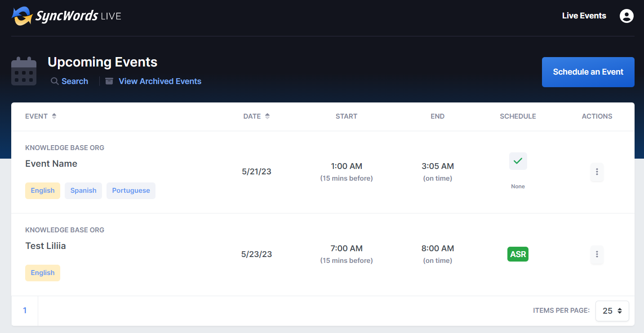Click the Schedule an Event button
644x333 pixels.
coord(588,72)
